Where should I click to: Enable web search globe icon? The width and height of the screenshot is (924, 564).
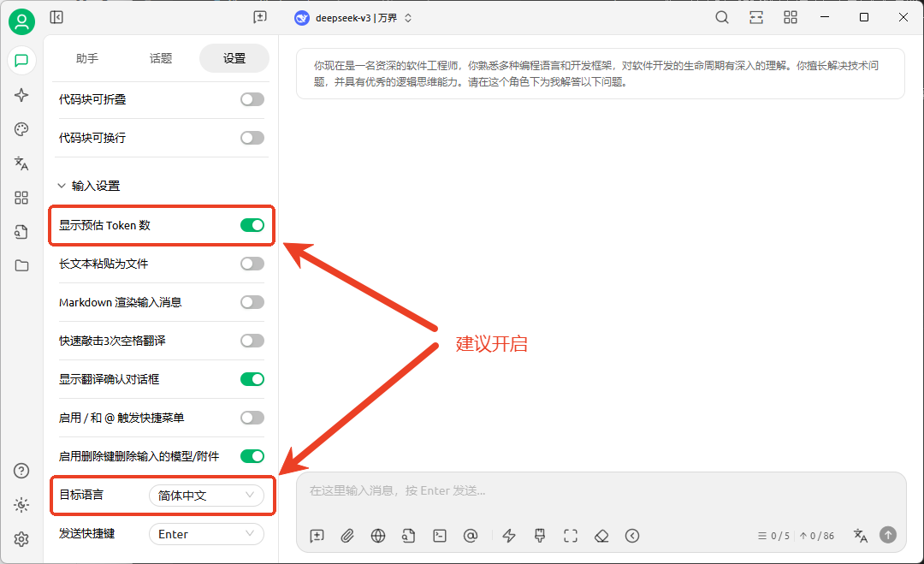pos(378,536)
